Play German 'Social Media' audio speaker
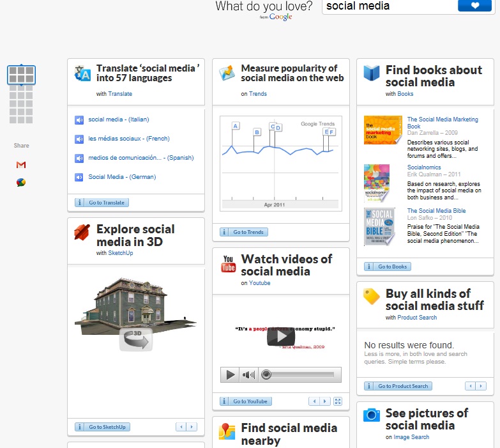The image size is (500, 448). [79, 178]
